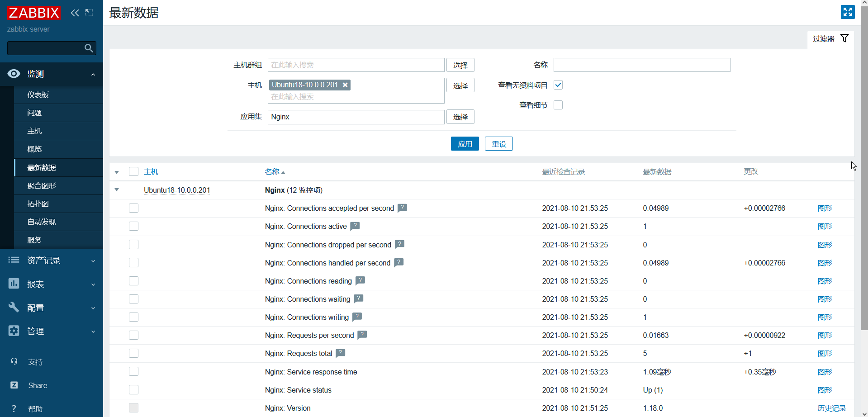The width and height of the screenshot is (868, 417).
Task: Click the sidebar hide icon beside chevrons
Action: pyautogui.click(x=89, y=13)
